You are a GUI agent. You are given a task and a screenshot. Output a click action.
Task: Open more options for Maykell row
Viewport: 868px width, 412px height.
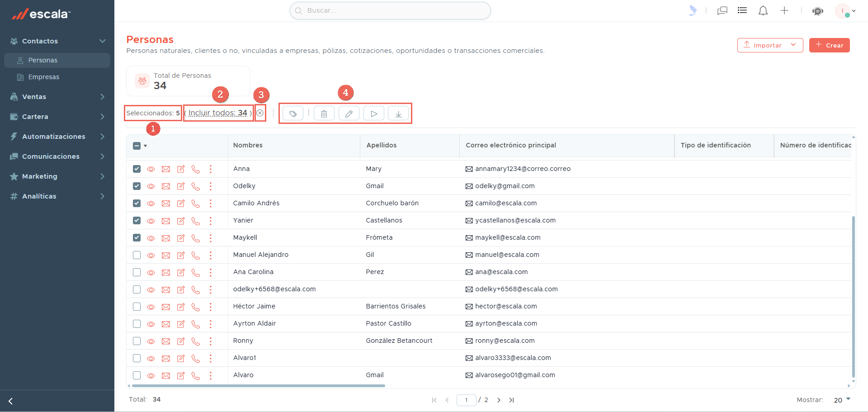click(211, 238)
